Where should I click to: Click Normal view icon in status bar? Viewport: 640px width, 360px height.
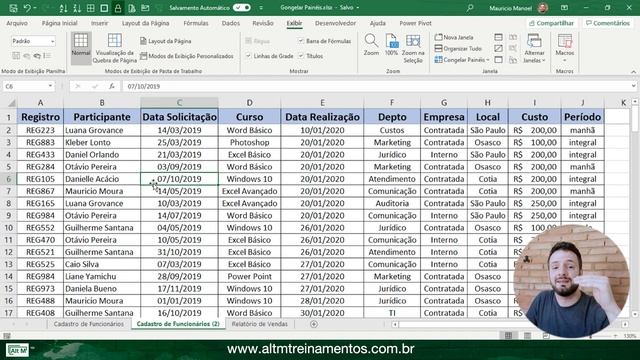[508, 336]
